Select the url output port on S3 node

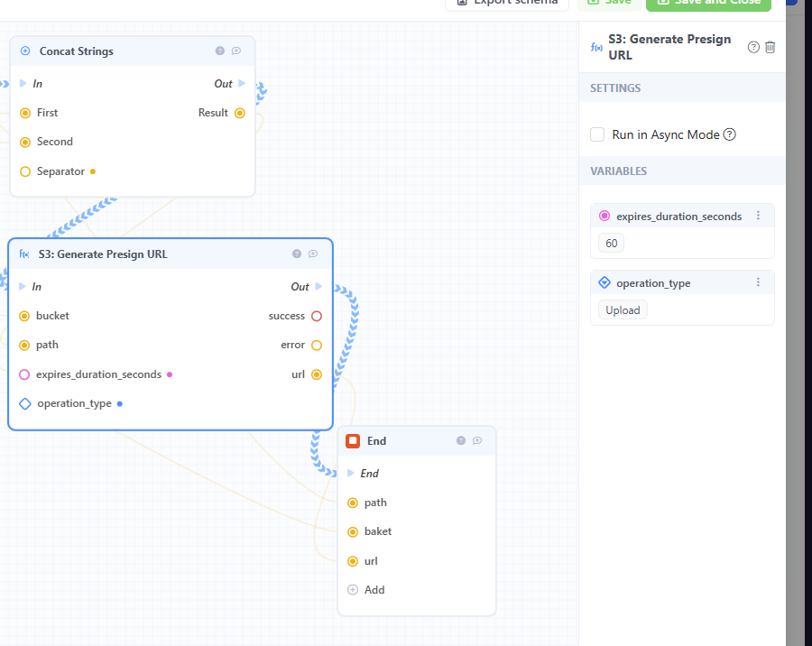[x=317, y=374]
